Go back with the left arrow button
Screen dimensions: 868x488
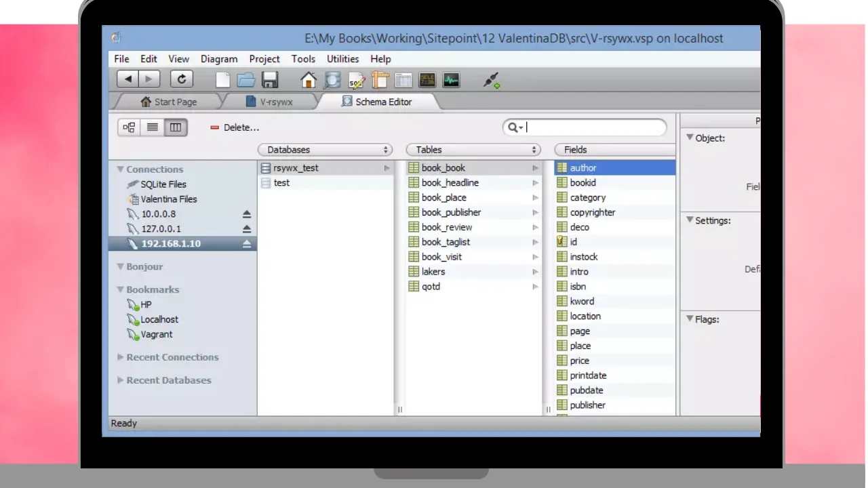point(128,79)
